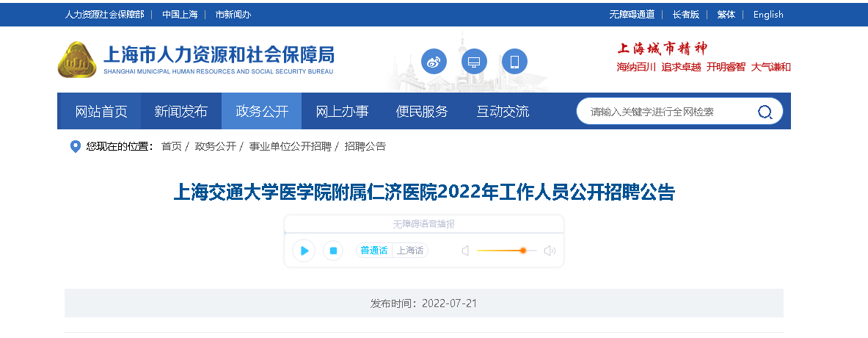
Task: Open 新闻发布 navigation tab
Action: 181,112
